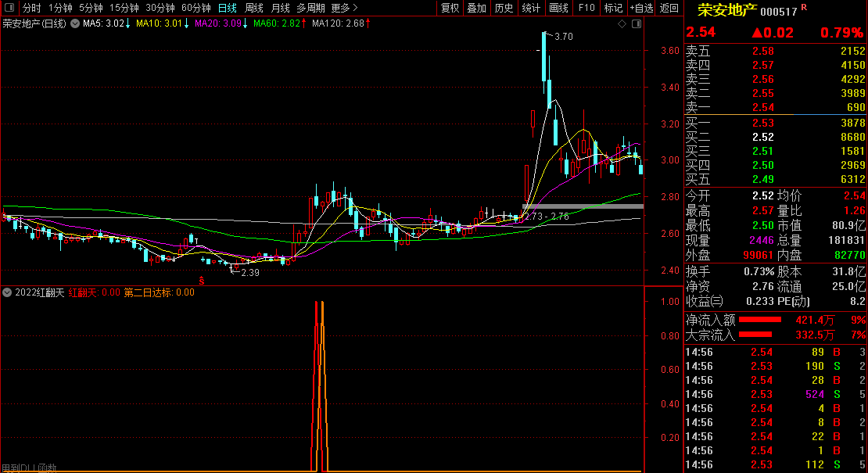
Task: Select the 60分钟 period tab
Action: (196, 8)
